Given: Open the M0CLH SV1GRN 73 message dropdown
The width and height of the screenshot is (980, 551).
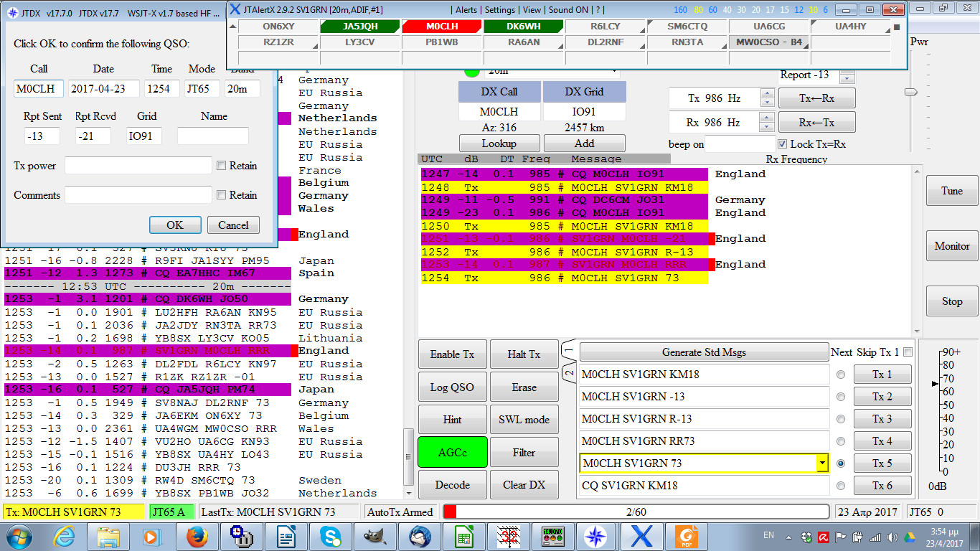Looking at the screenshot, I should [822, 463].
